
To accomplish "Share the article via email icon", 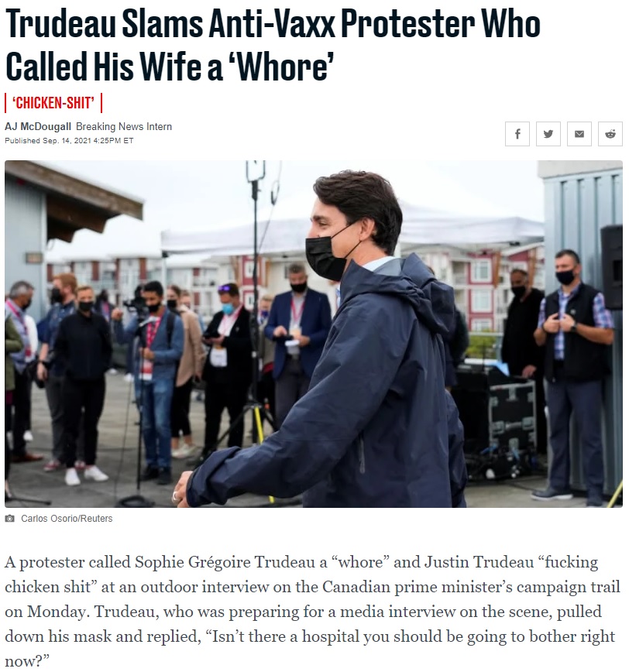I will (579, 134).
